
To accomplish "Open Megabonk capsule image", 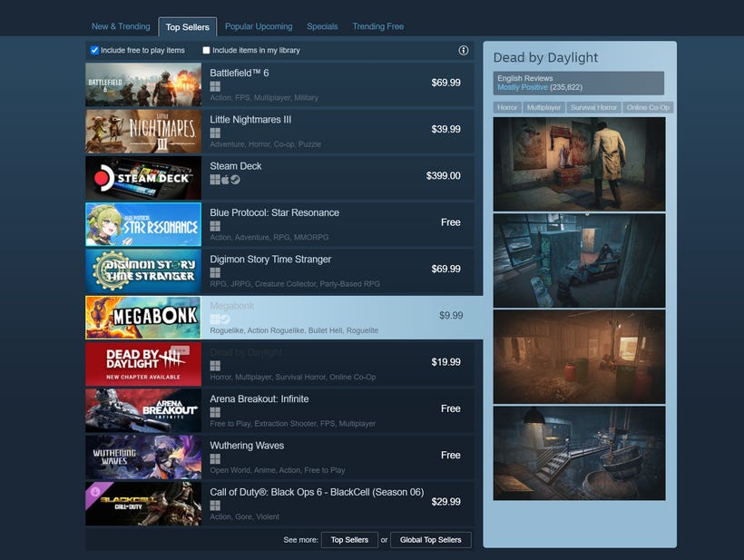I will pos(143,318).
